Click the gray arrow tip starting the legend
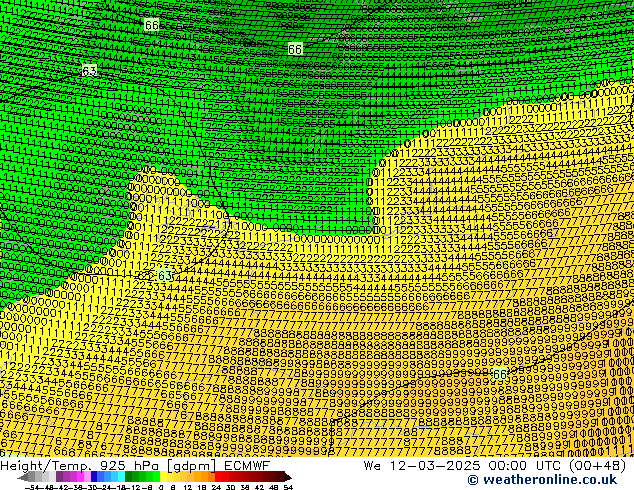This screenshot has height=490, width=634. click(x=23, y=477)
